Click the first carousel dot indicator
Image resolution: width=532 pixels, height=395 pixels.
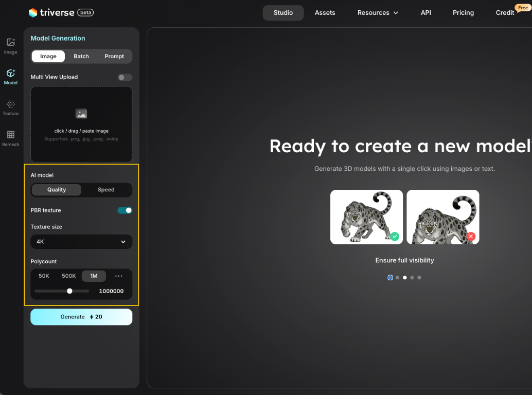(390, 278)
